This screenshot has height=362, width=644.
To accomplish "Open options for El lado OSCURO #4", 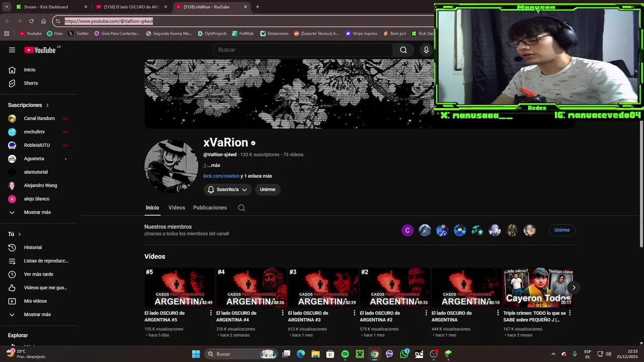I will tap(283, 313).
